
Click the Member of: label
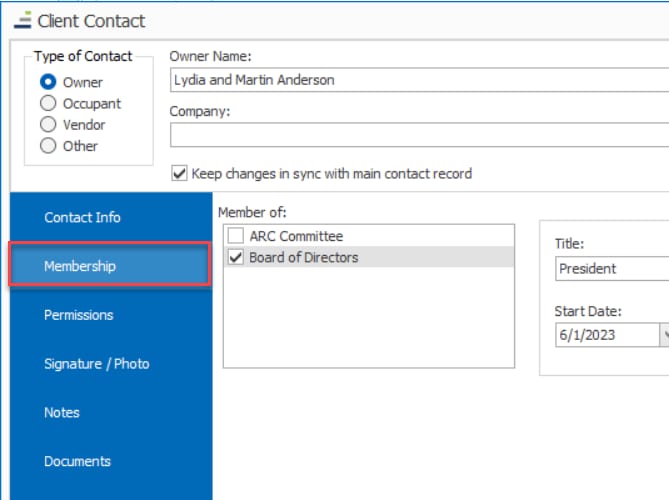tap(252, 212)
